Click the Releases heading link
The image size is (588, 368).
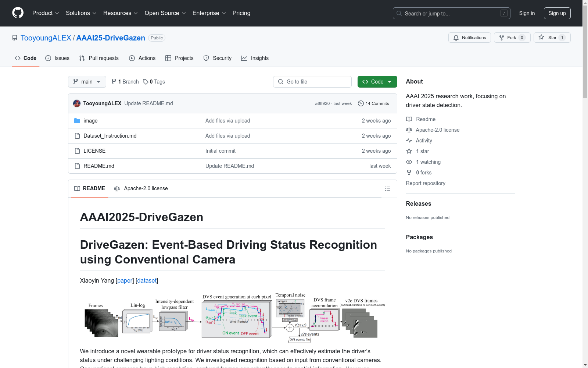pyautogui.click(x=419, y=204)
